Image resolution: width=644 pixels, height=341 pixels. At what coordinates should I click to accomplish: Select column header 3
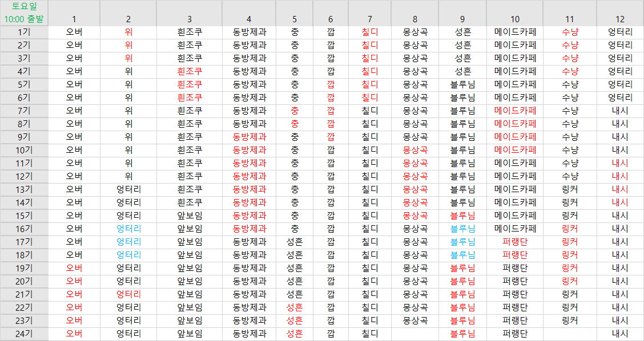click(190, 19)
